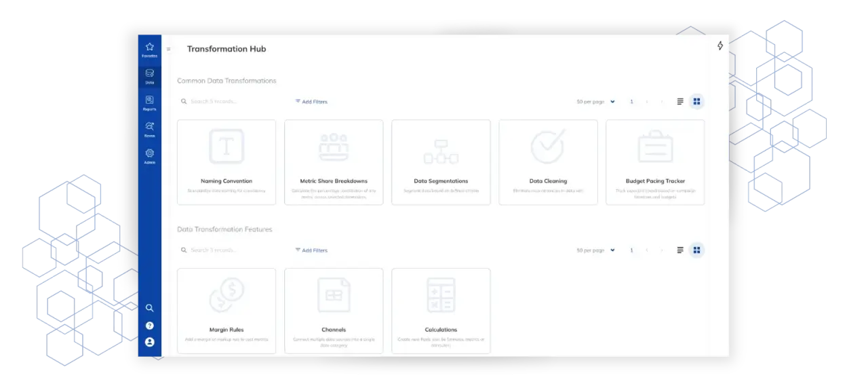The image size is (868, 386).
Task: Open the Naming Convention card
Action: [226, 162]
